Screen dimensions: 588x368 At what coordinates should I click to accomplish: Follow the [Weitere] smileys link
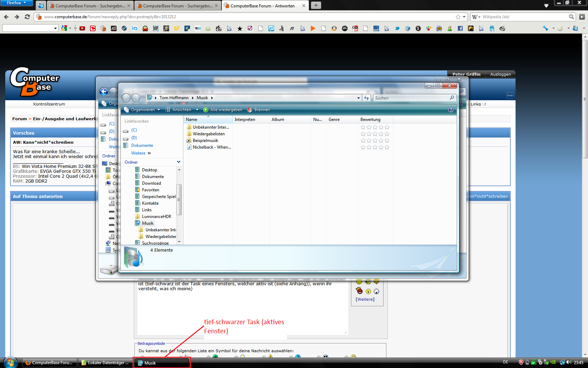pyautogui.click(x=365, y=299)
